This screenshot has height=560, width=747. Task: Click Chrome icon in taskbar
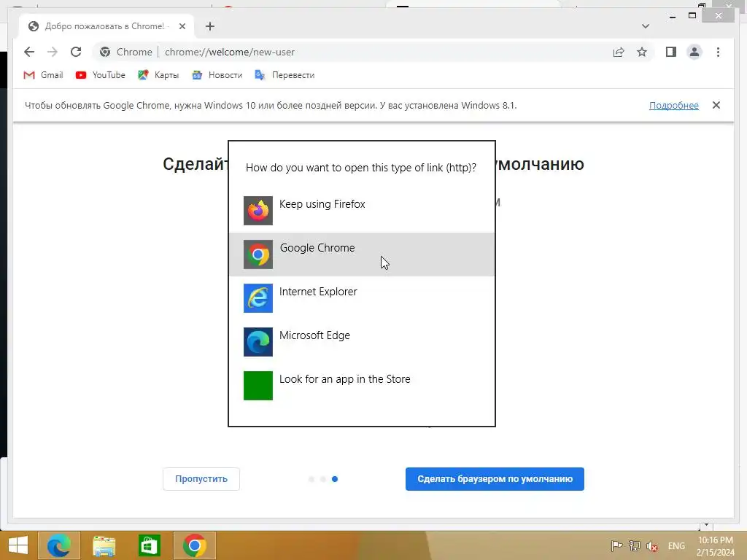194,545
